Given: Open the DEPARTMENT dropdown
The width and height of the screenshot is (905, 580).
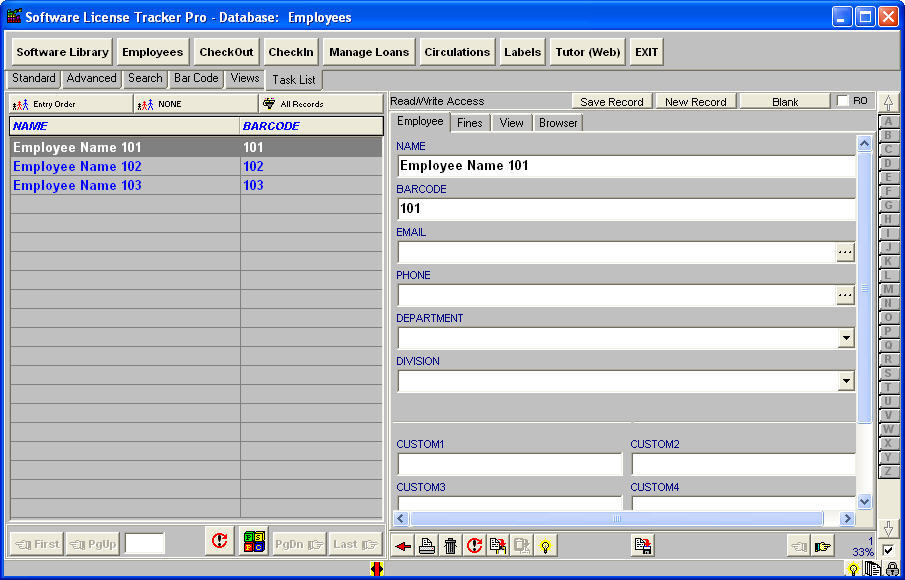Looking at the screenshot, I should (846, 338).
